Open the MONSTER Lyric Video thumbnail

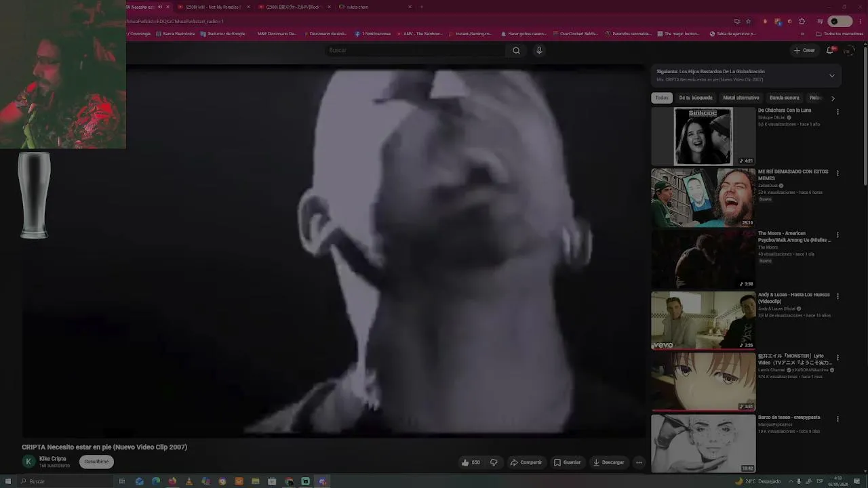pos(703,382)
